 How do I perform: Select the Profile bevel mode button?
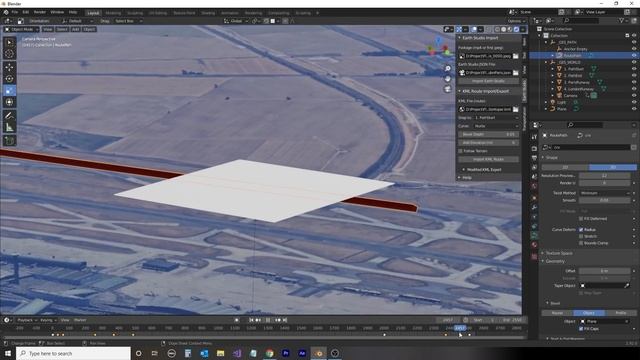pos(620,313)
